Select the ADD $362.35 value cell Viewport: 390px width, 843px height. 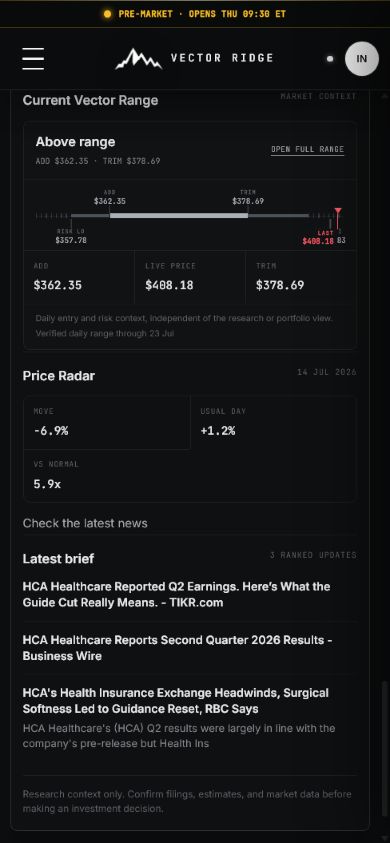coord(79,277)
